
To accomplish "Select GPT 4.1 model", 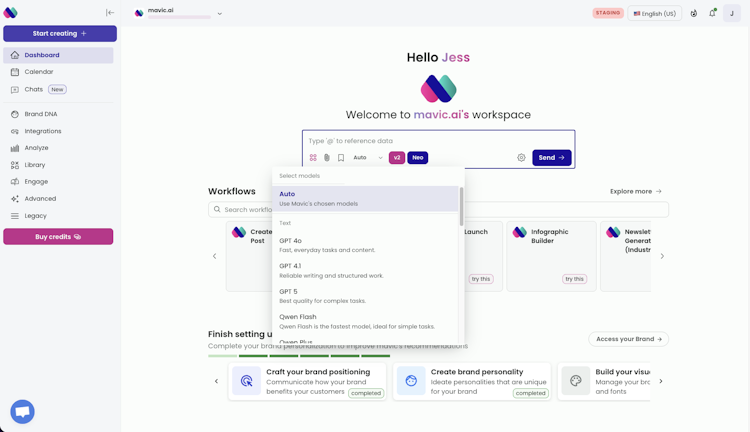I will click(365, 270).
